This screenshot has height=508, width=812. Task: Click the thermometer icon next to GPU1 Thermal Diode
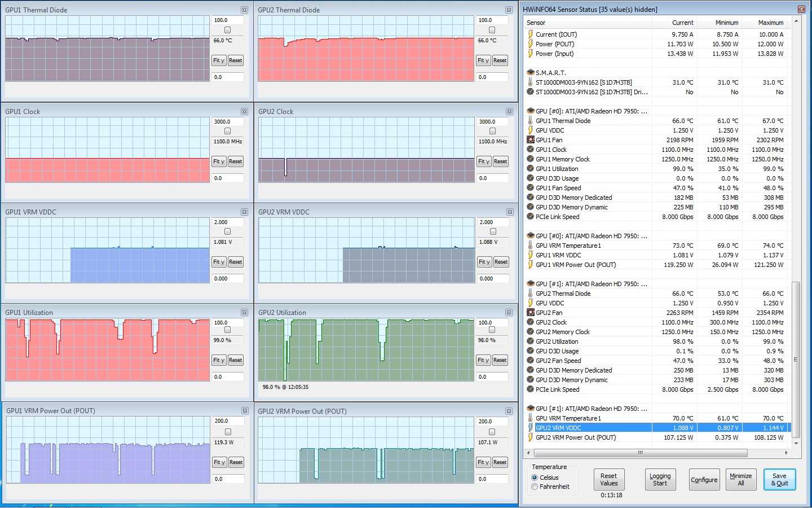point(530,121)
